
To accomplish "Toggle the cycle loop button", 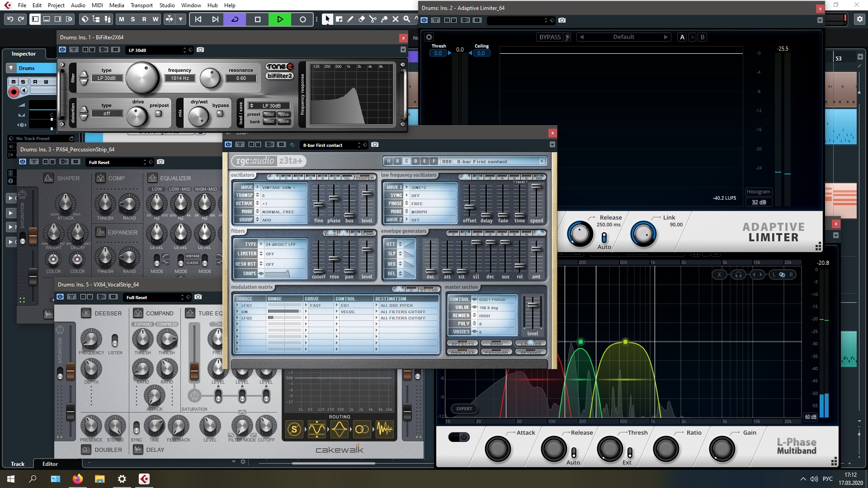I will pos(235,19).
